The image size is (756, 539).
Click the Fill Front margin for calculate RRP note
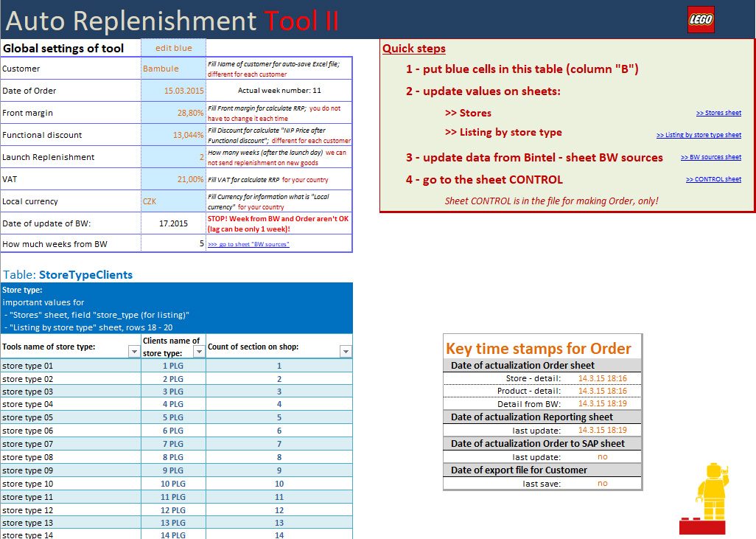pos(274,114)
